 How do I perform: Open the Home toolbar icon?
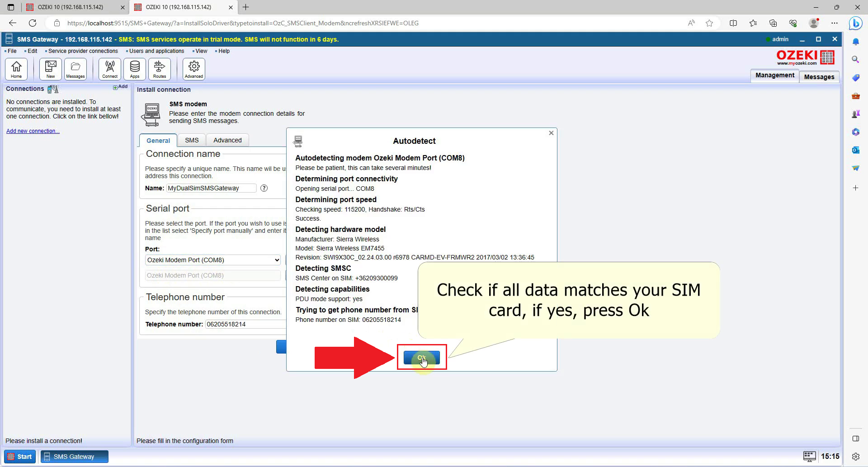pyautogui.click(x=16, y=69)
